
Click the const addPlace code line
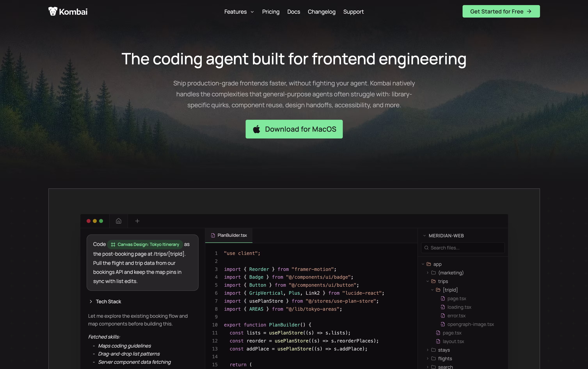(x=298, y=349)
